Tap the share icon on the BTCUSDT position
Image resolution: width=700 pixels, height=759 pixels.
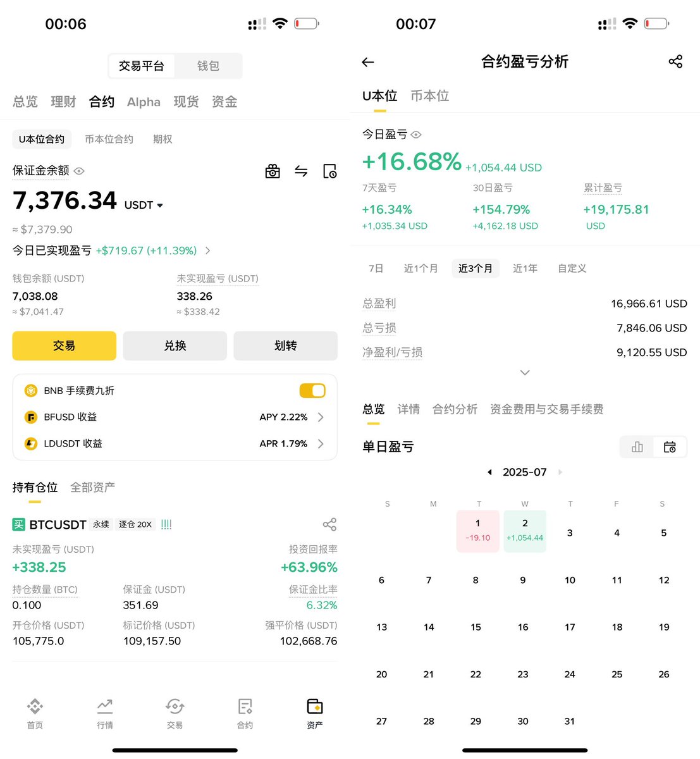329,524
